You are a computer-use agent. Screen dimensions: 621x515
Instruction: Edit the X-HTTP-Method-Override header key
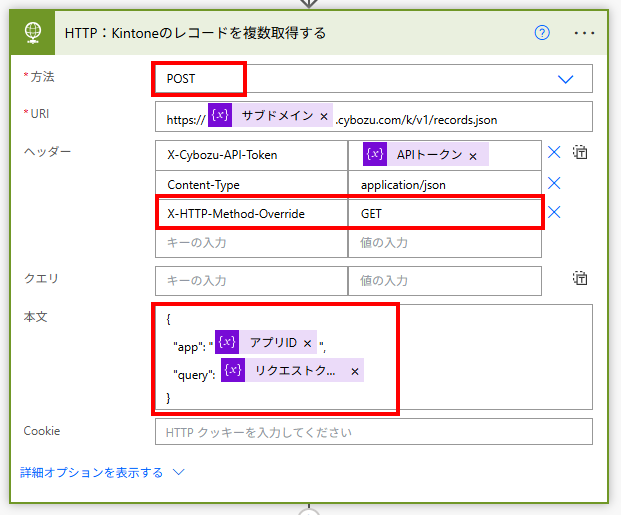[251, 214]
